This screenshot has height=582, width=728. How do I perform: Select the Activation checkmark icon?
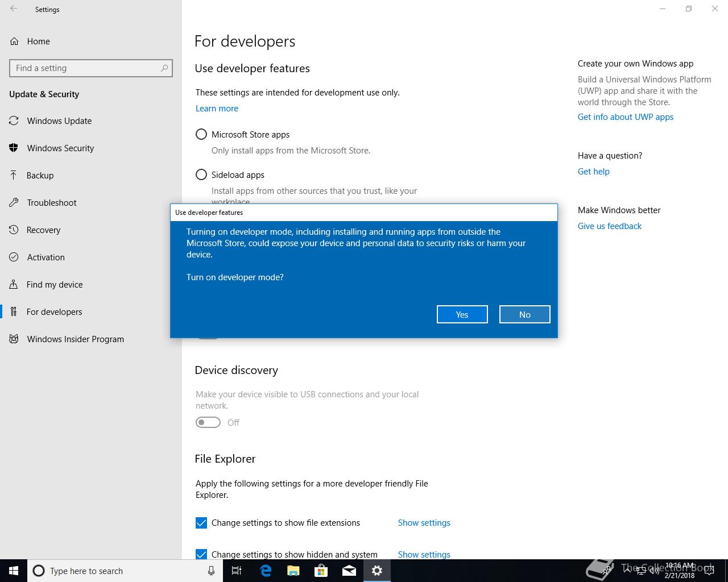(x=14, y=257)
